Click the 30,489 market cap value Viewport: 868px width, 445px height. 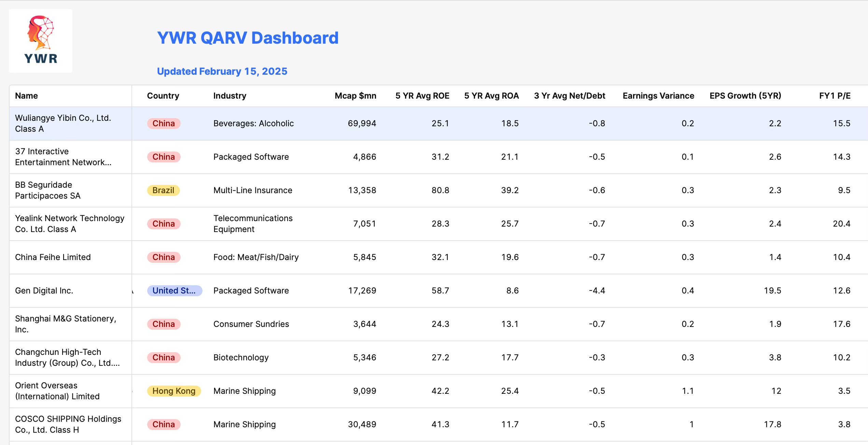(362, 425)
